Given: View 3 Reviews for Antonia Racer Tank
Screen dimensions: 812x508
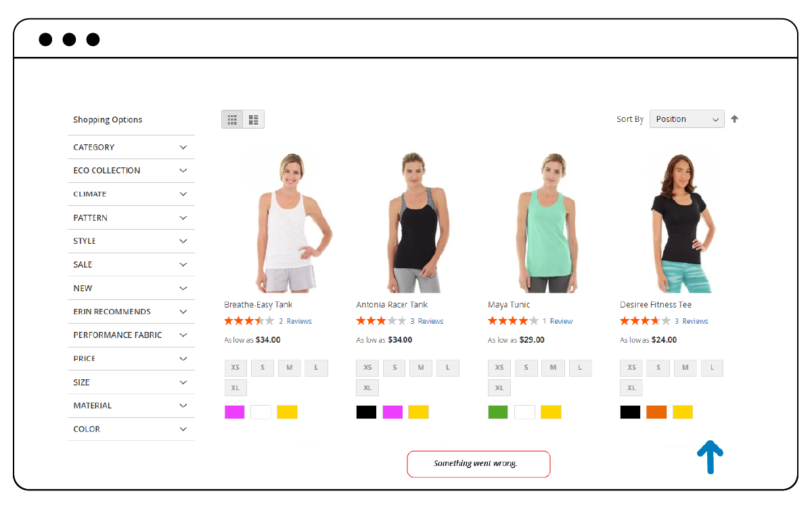Looking at the screenshot, I should pos(427,321).
